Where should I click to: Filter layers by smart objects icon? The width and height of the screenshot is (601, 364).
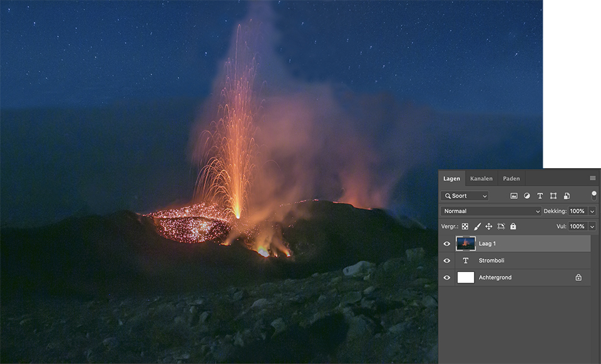[567, 196]
